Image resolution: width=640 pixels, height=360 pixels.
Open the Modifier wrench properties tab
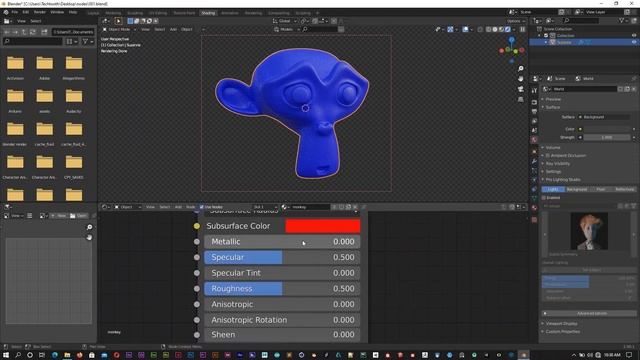coord(534,161)
